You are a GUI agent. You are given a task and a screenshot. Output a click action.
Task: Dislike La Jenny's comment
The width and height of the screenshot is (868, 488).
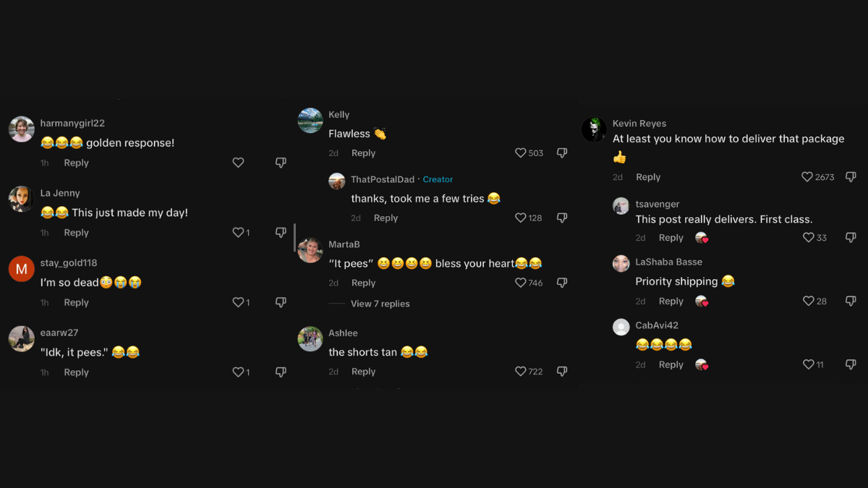click(x=281, y=233)
